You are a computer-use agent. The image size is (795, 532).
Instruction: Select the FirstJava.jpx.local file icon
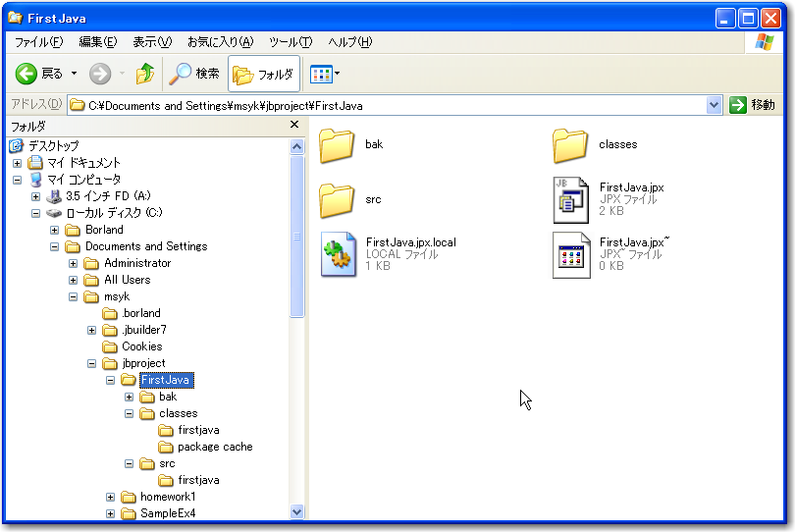[339, 254]
